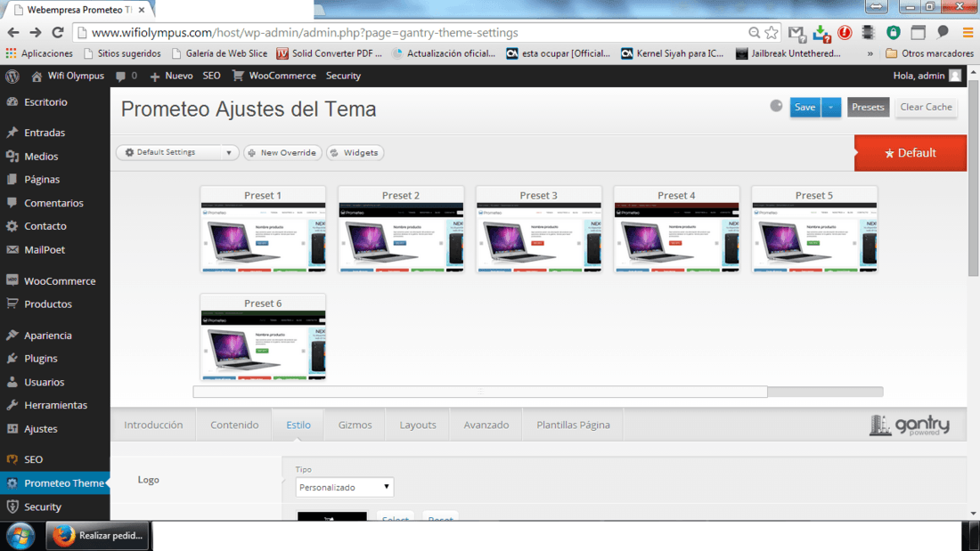Click the Gantry powered logo
This screenshot has height=551, width=980.
tap(910, 425)
